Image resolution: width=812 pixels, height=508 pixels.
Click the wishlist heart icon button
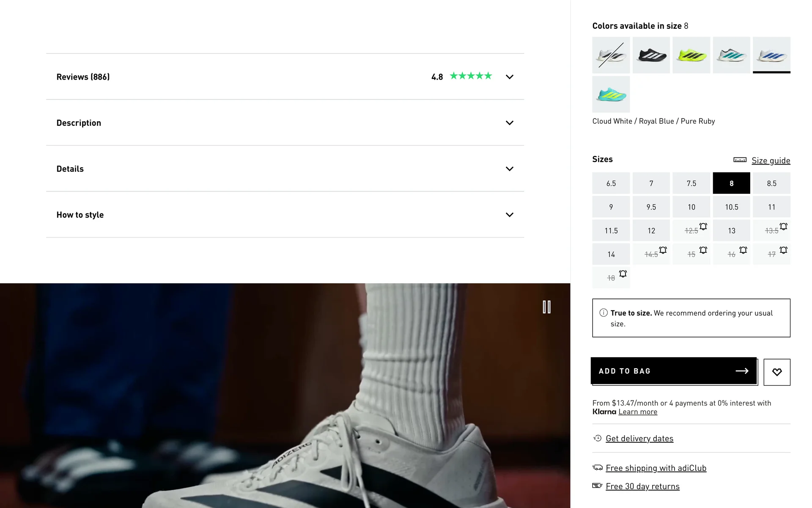(x=776, y=372)
